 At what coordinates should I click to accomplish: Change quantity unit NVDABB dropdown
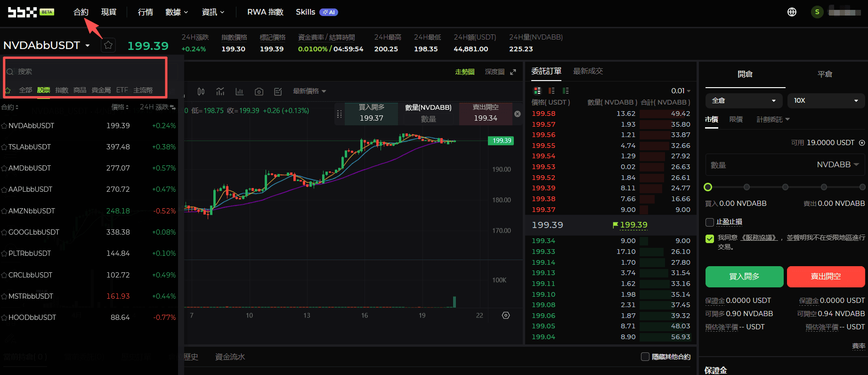point(838,165)
